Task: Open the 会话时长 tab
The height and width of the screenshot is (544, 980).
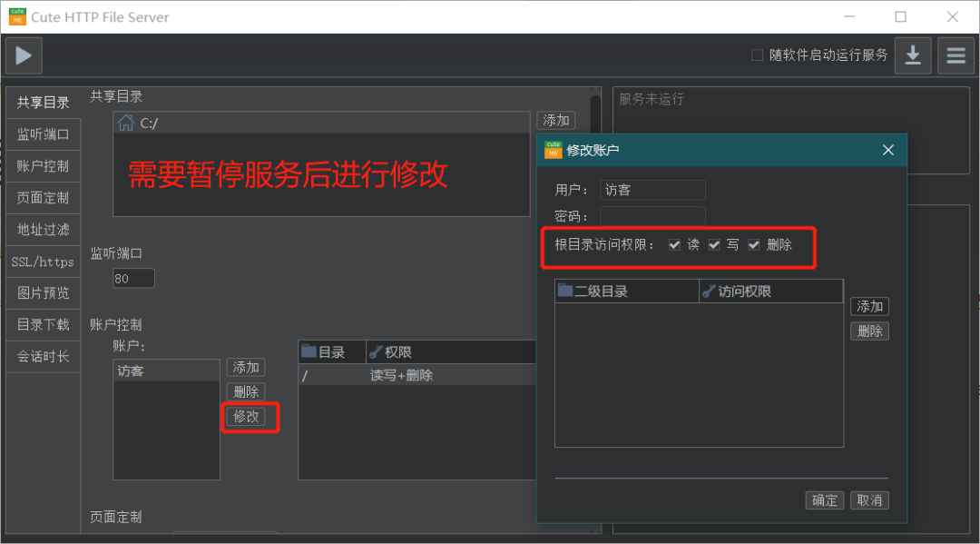Action: 44,357
